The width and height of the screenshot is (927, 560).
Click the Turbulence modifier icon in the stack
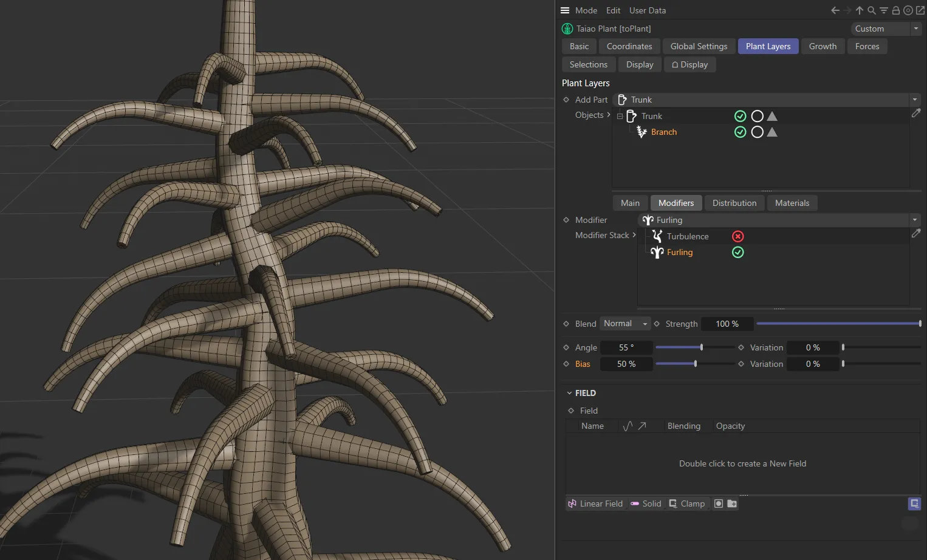pos(657,236)
